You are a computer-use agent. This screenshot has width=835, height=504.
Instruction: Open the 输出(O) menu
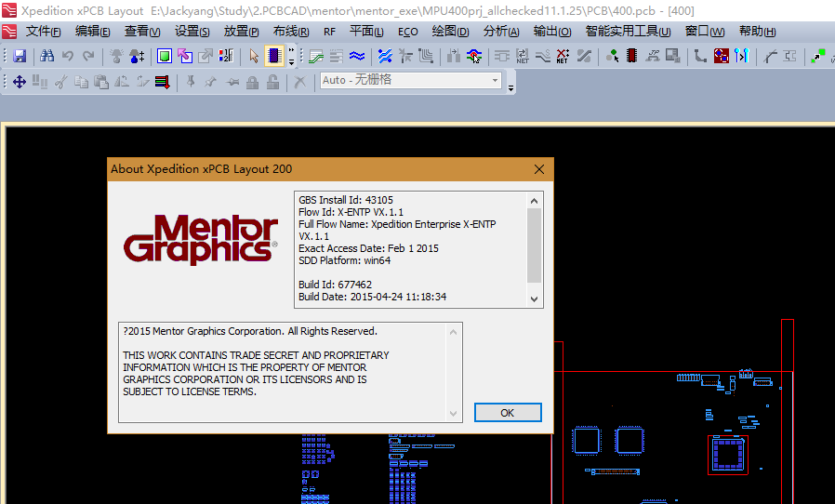pos(552,32)
